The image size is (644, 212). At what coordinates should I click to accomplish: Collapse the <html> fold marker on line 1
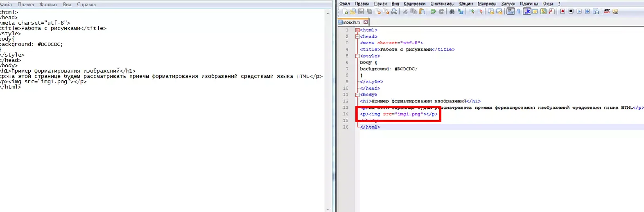point(357,30)
